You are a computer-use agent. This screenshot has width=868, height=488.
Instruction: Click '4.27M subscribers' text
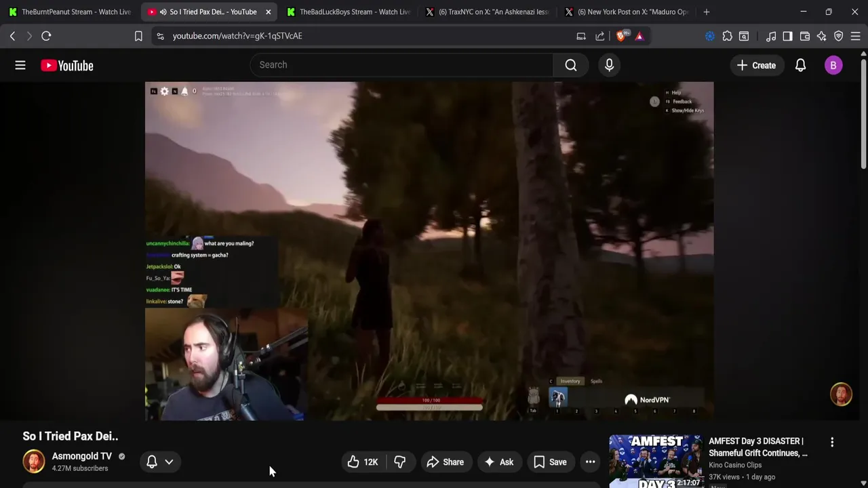(x=80, y=468)
